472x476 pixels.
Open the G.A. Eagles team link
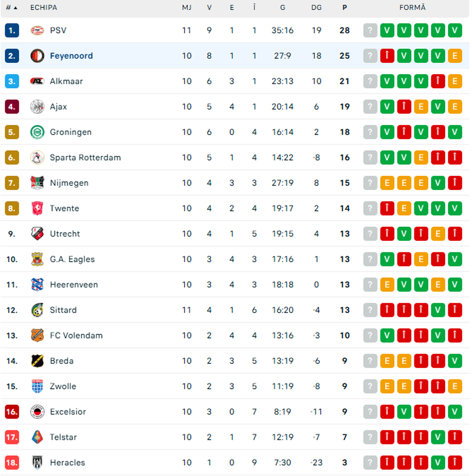point(72,259)
